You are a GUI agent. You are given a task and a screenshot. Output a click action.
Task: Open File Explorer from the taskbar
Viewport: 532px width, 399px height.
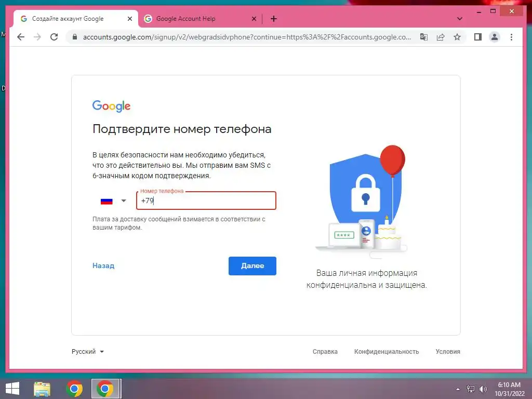(42, 389)
